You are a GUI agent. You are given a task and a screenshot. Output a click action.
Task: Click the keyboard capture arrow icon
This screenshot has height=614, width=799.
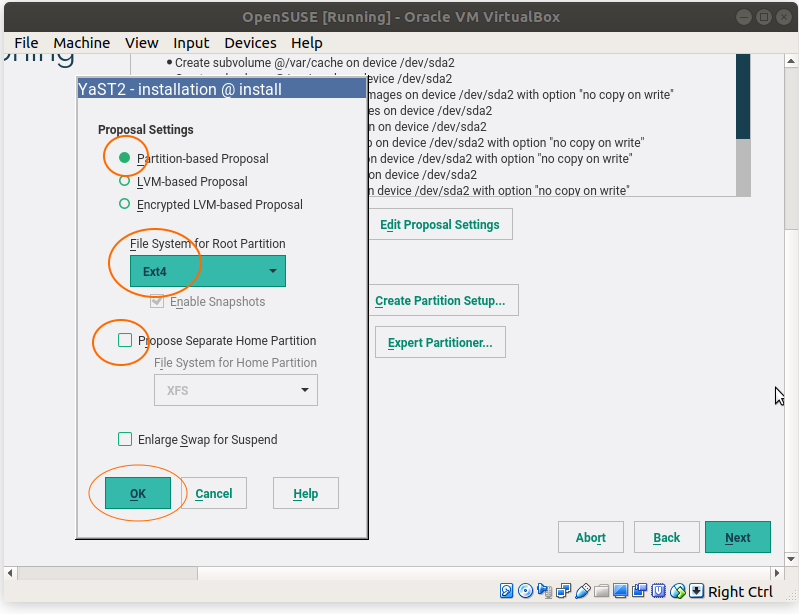tap(696, 591)
